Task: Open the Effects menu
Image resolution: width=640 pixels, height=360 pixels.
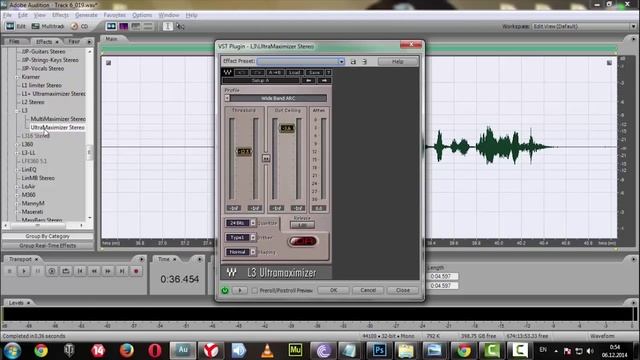Action: [60, 15]
